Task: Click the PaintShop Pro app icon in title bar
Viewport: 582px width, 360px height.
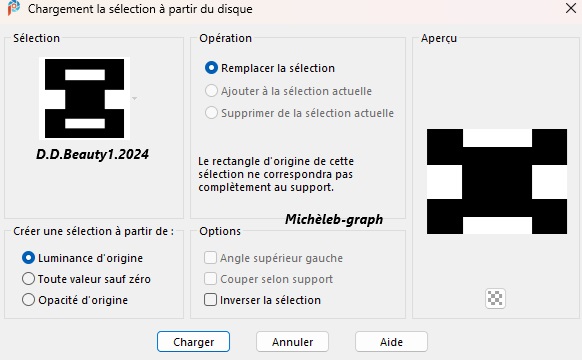Action: point(14,8)
